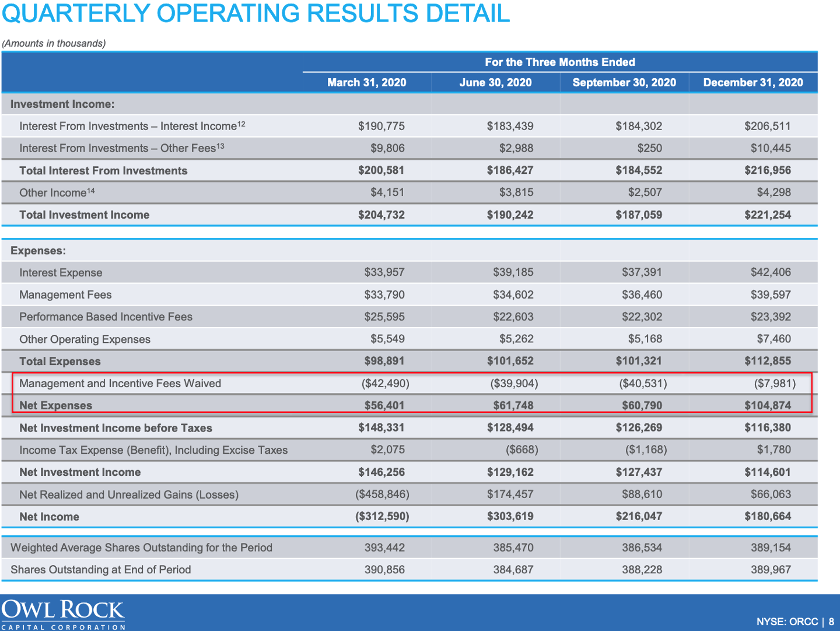The image size is (840, 631).
Task: Select the title Quarterly Operating Results Detail
Action: (256, 13)
